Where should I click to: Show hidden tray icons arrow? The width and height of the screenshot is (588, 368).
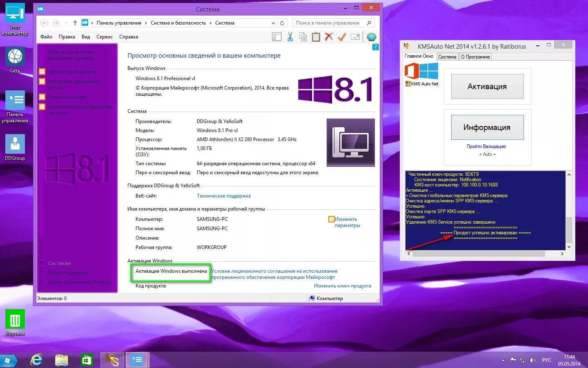pos(503,360)
